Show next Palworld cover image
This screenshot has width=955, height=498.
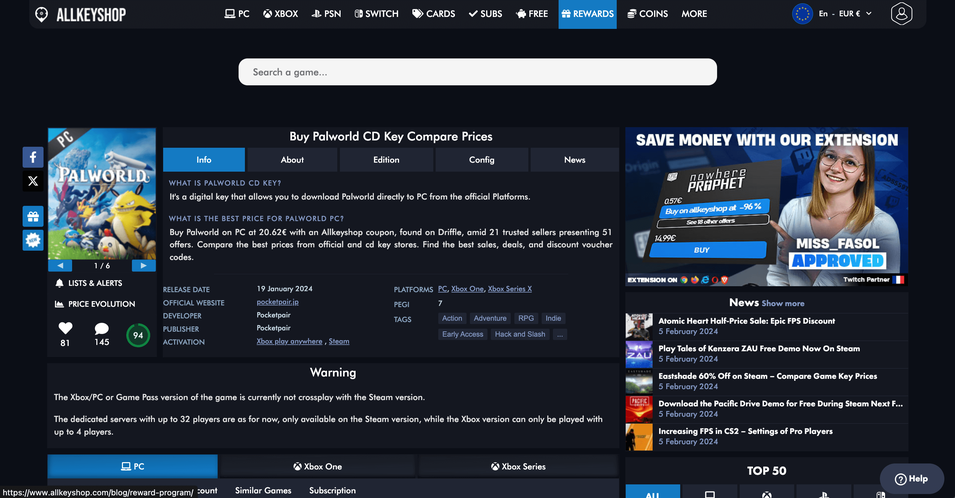click(144, 266)
